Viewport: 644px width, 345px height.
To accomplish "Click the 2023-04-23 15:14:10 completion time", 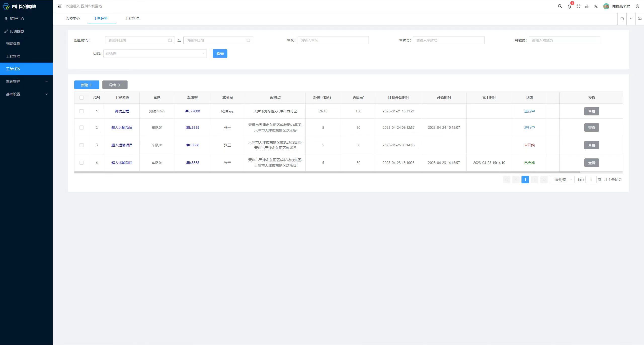I will (x=489, y=163).
